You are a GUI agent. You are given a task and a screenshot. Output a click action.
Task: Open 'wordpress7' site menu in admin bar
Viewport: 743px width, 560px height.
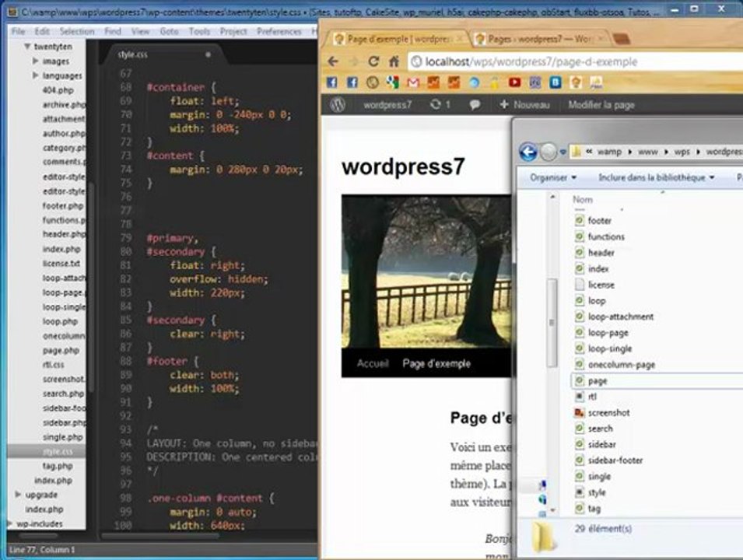coord(387,105)
